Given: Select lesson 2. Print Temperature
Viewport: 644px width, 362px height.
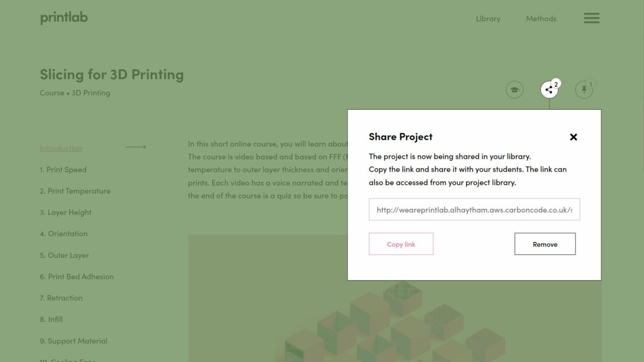Looking at the screenshot, I should tap(75, 191).
